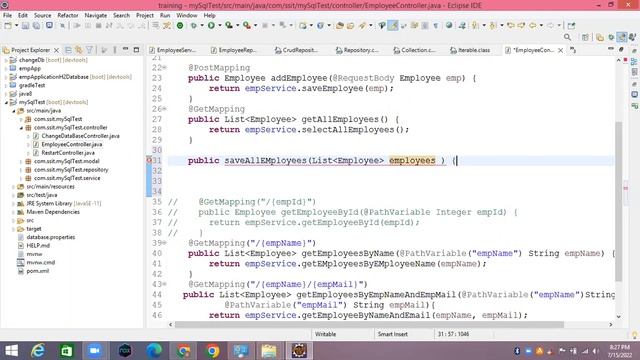Open Project Explorer filter funnel icon
Image resolution: width=640 pixels, height=360 pixels.
[89, 50]
